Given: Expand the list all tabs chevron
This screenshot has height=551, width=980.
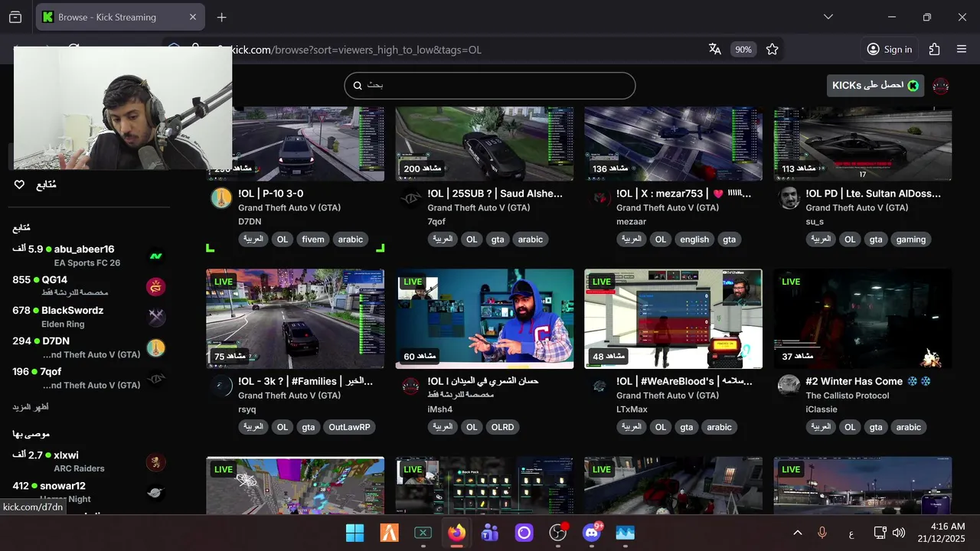Looking at the screenshot, I should (x=828, y=17).
